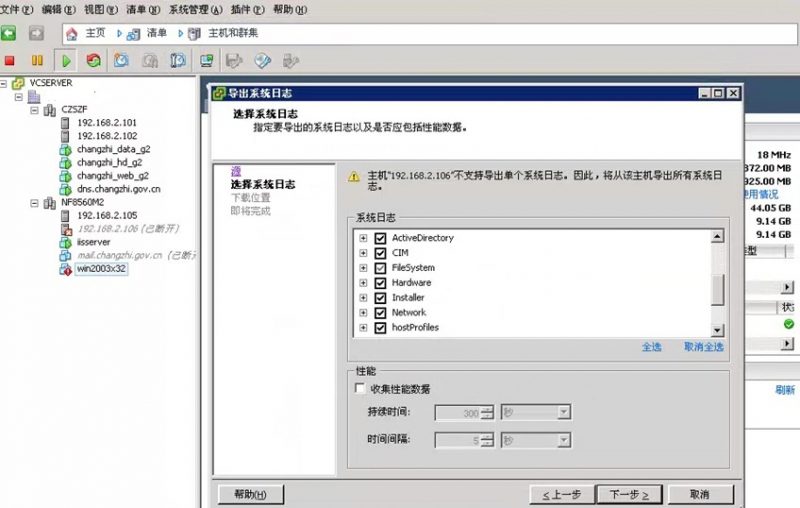Uncheck the FileSystem log checkbox
Viewport: 800px width, 508px height.
pos(380,268)
